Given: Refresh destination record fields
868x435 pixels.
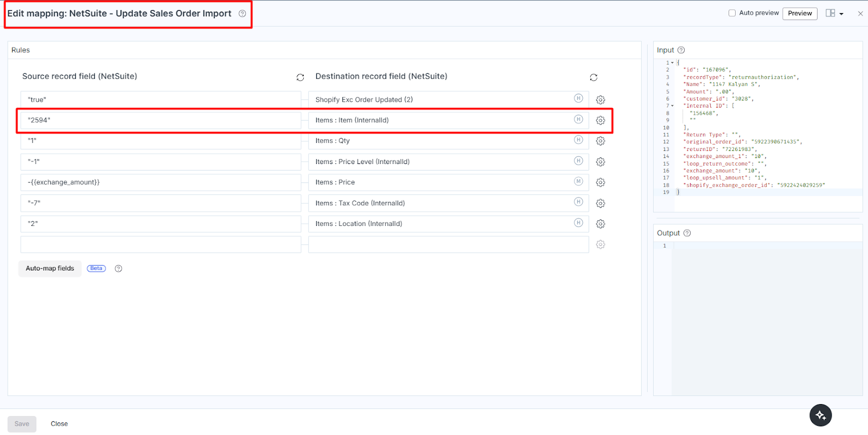Looking at the screenshot, I should tap(593, 78).
